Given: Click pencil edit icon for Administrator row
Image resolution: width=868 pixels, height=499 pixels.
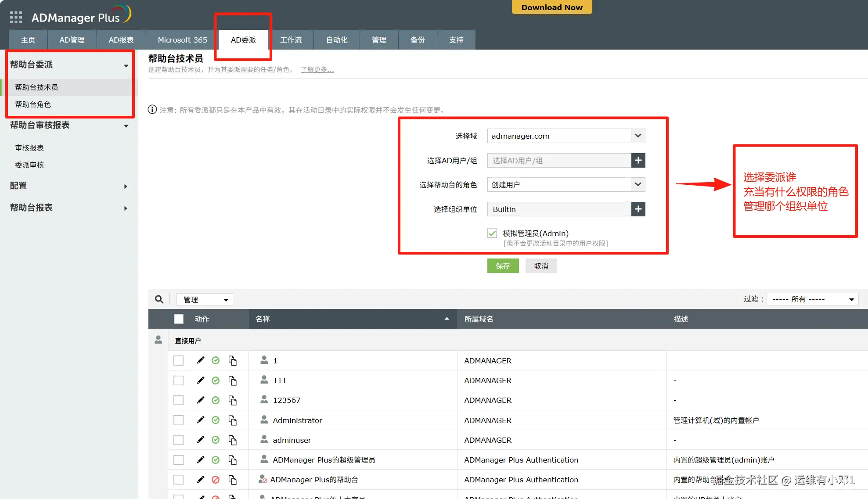Looking at the screenshot, I should (201, 420).
